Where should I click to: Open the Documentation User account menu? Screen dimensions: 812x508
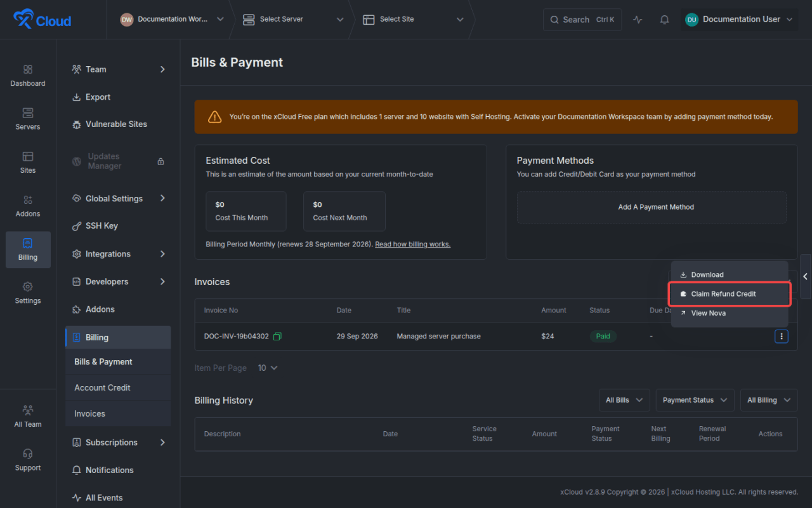coord(739,20)
